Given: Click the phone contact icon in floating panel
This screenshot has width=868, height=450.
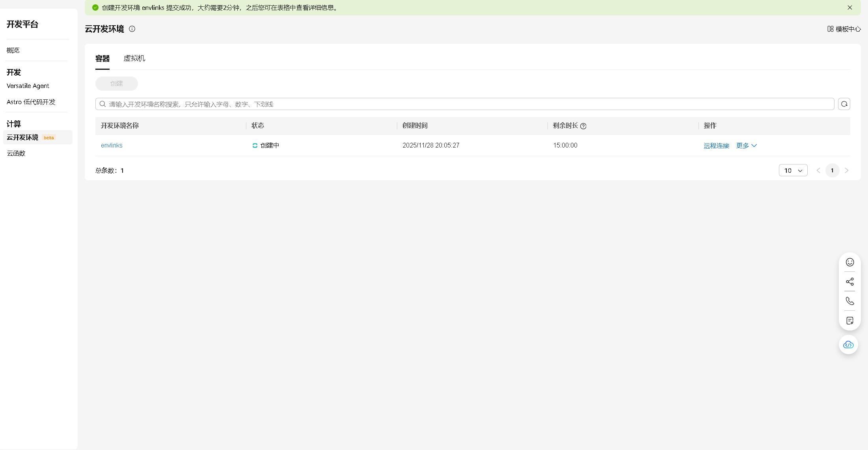Looking at the screenshot, I should coord(850,301).
